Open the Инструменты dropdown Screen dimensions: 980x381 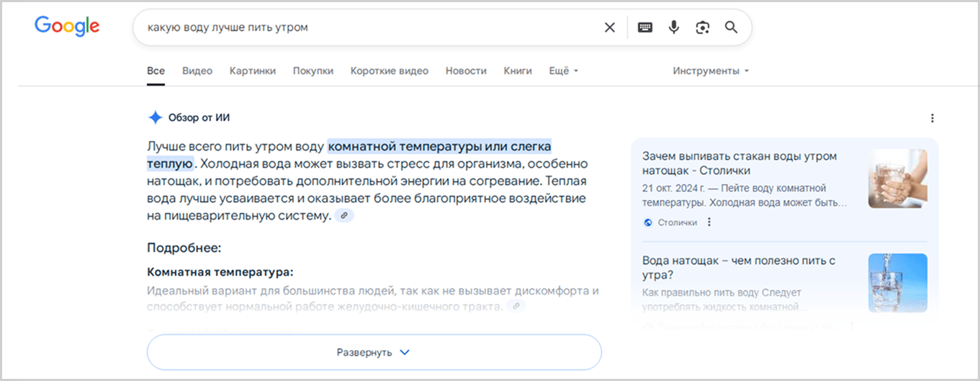pos(711,71)
